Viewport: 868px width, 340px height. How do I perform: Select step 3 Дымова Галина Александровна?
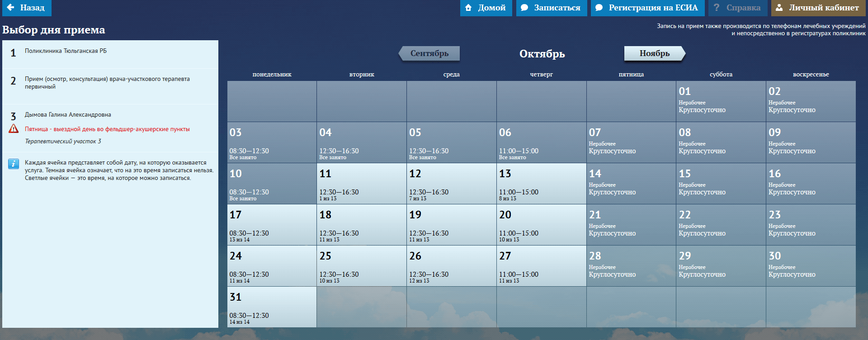(110, 128)
